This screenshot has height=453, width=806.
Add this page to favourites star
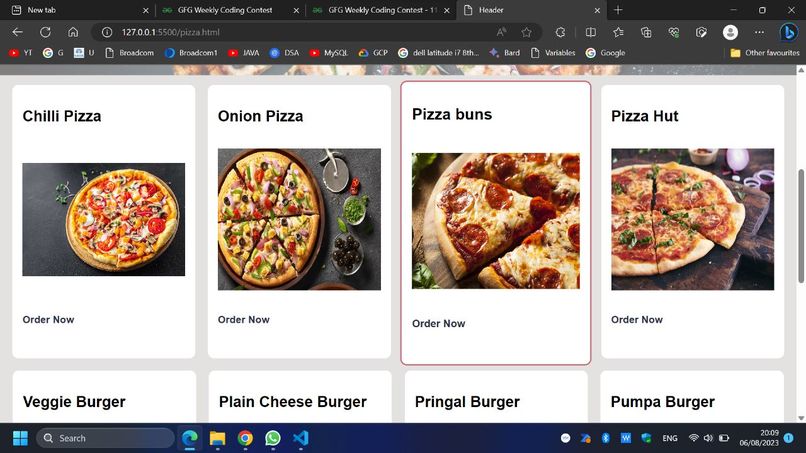point(526,32)
